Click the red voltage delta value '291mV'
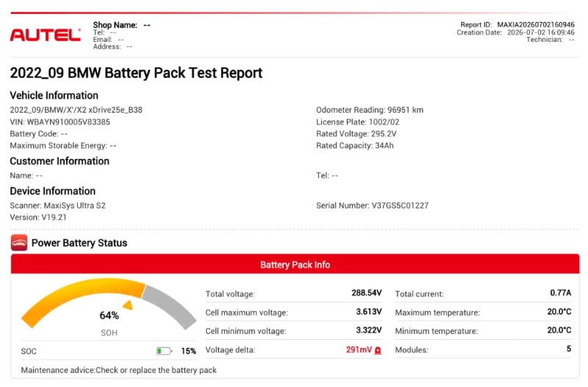Screen dimensions: 588x387 [359, 349]
